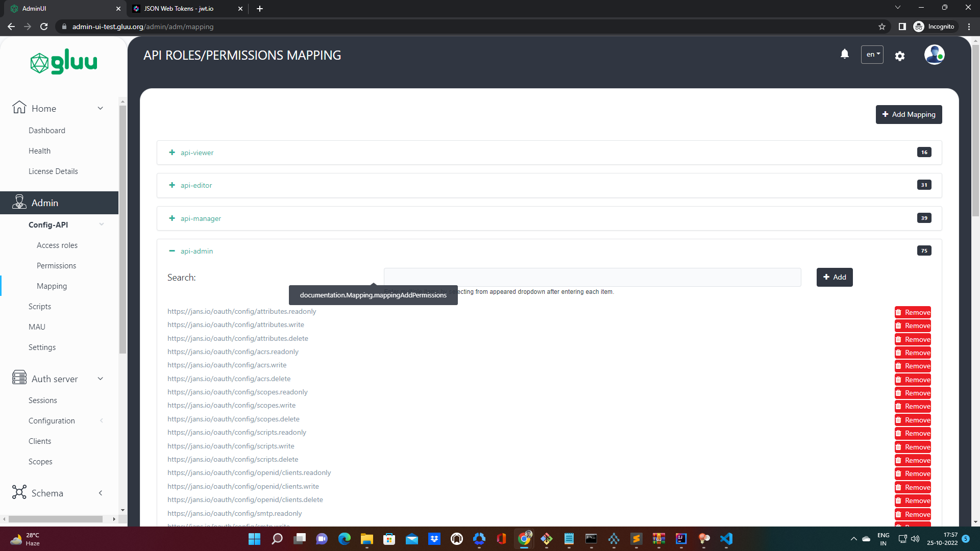Select Permissions under Config-API
Image resolution: width=980 pixels, height=551 pixels.
(56, 265)
